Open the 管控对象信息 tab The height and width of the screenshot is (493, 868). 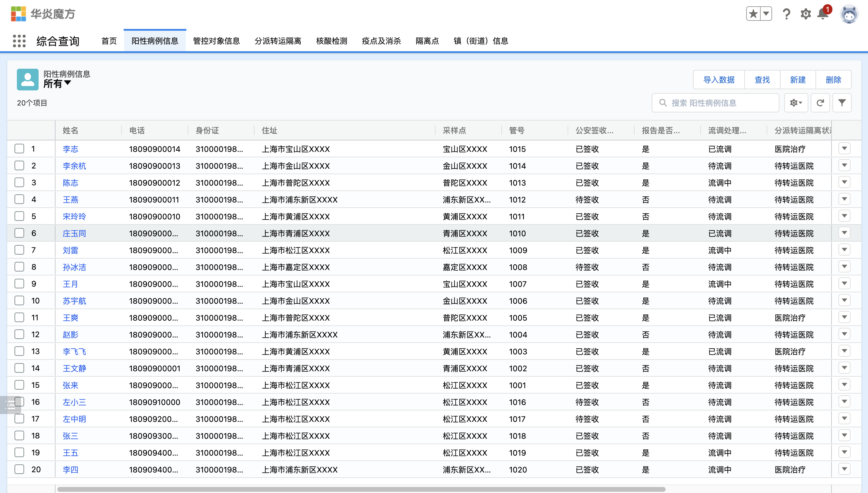click(217, 41)
